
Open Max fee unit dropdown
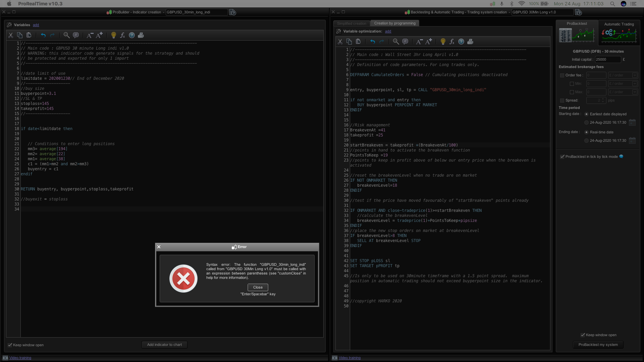pos(635,92)
